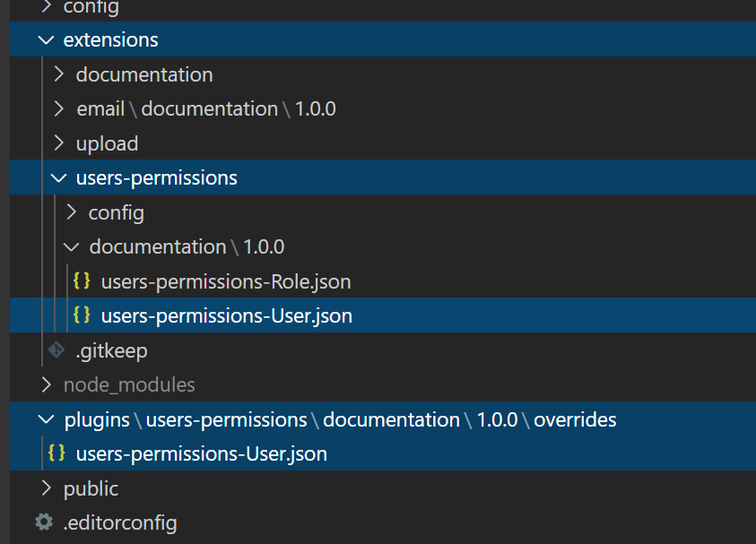Select the .gitkeep file
756x544 pixels.
click(x=111, y=350)
